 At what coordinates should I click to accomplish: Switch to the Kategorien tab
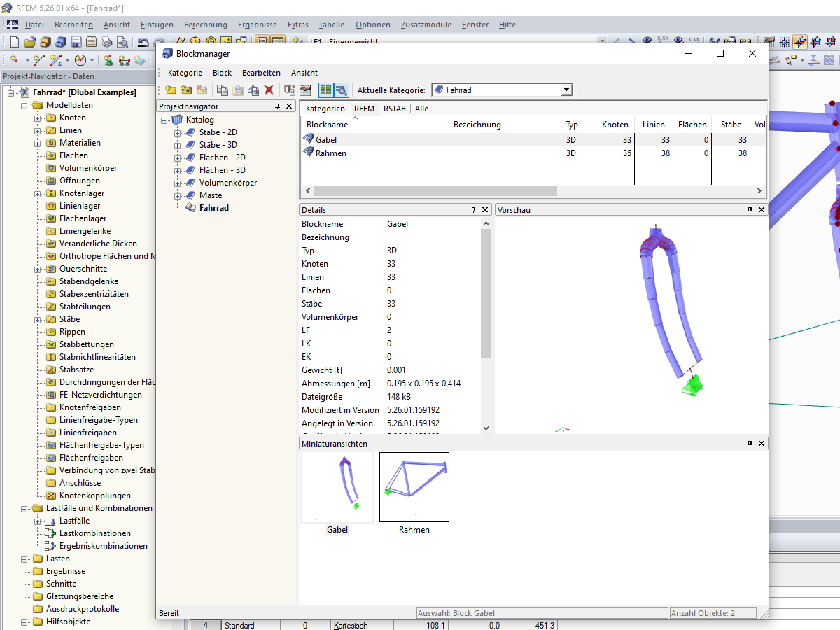tap(325, 108)
